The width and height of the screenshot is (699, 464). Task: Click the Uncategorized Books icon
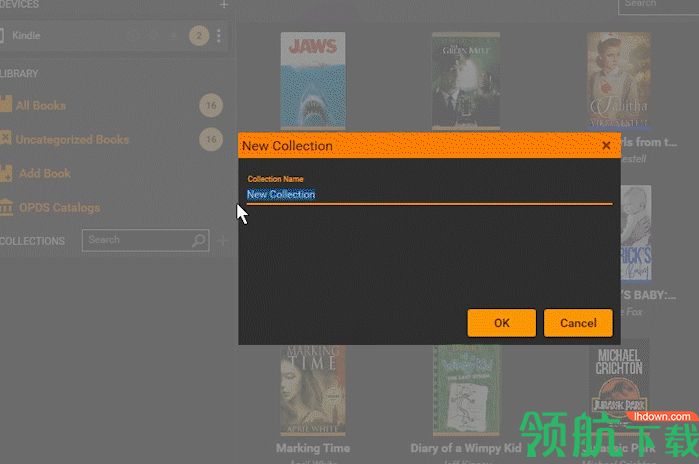tap(6, 138)
